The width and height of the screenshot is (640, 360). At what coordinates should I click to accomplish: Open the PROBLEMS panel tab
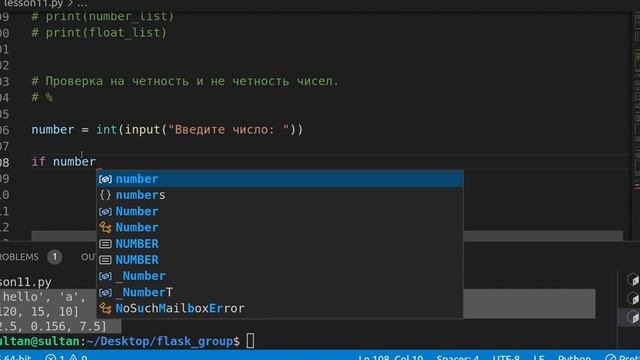[19, 257]
